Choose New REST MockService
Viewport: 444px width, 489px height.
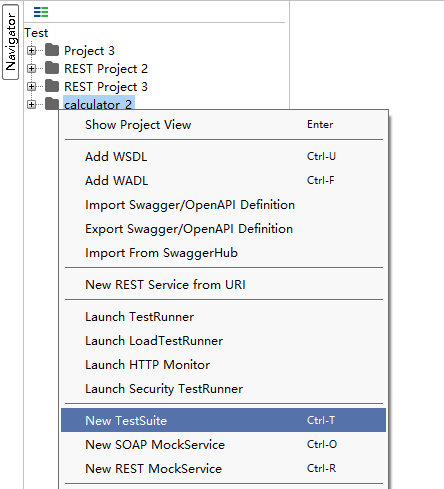[x=223, y=469]
